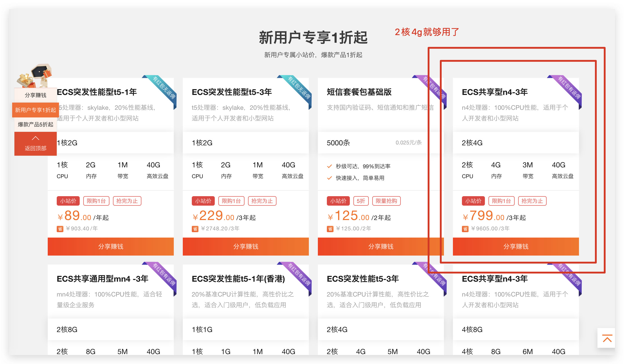Open ECS突发性能型t5-3年 product title
This screenshot has height=364, width=624.
point(231,92)
